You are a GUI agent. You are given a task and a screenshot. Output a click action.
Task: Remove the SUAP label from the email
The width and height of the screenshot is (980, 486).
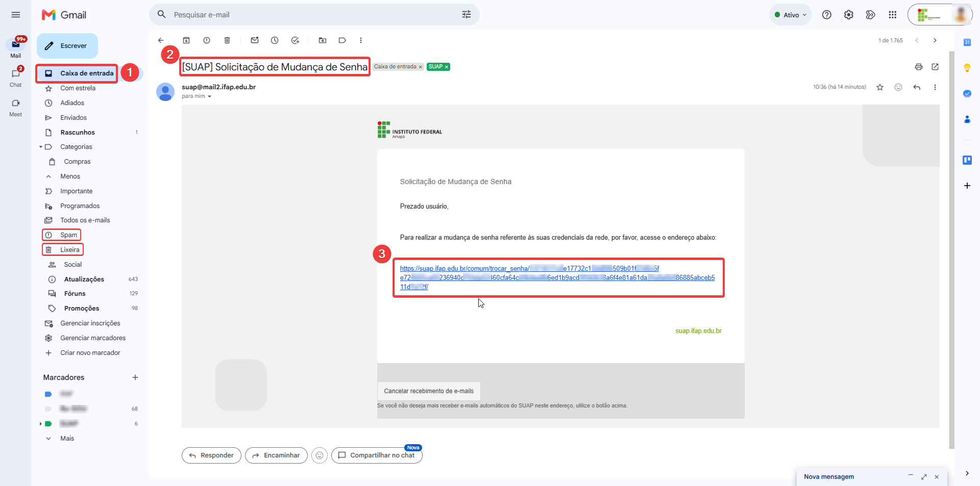447,67
